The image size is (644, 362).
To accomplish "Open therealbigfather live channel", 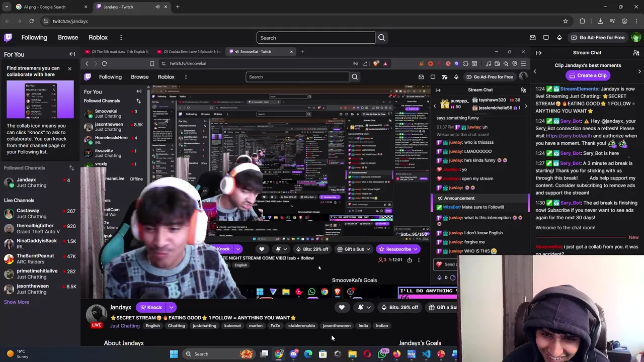I will [40, 229].
